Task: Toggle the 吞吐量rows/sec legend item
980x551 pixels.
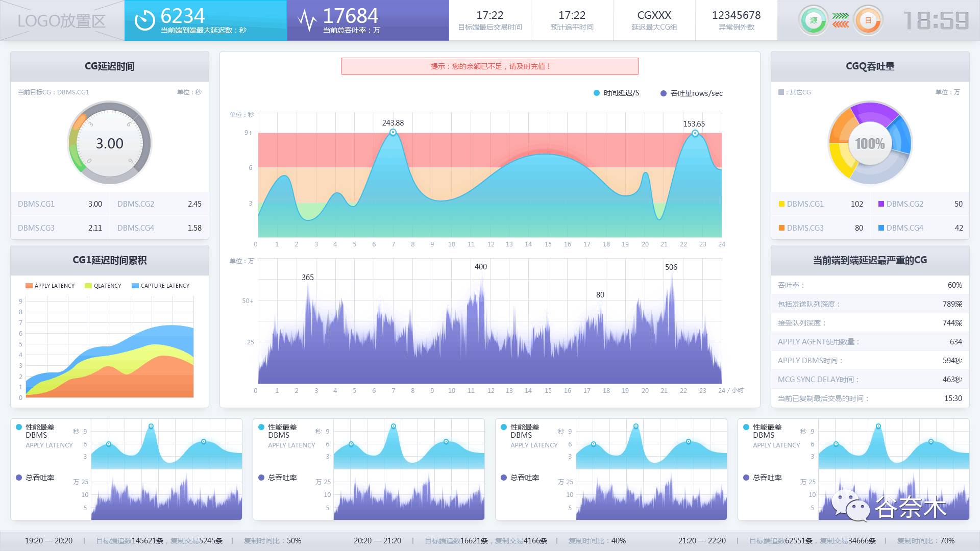Action: coord(691,93)
